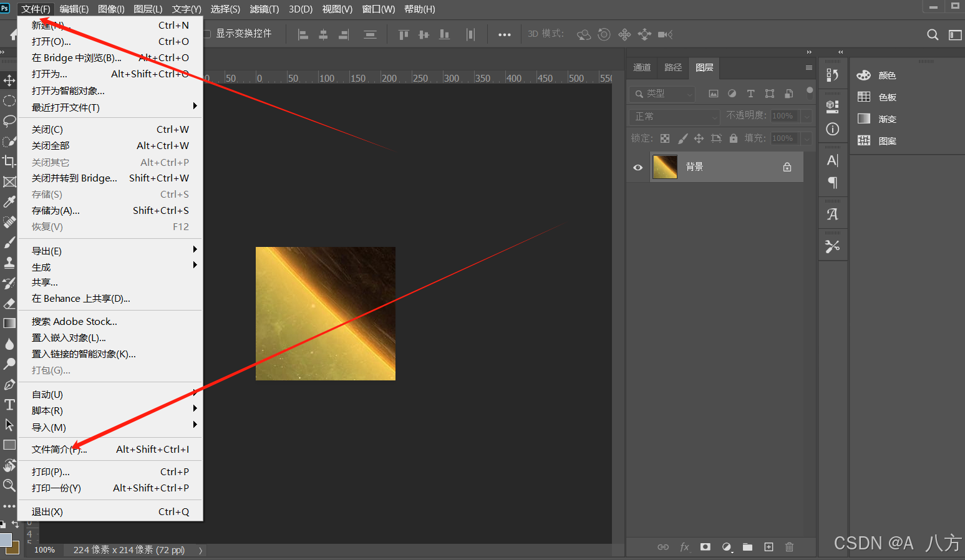The image size is (965, 560).
Task: Choose 置入嵌入对象(L)... entry
Action: click(110, 337)
